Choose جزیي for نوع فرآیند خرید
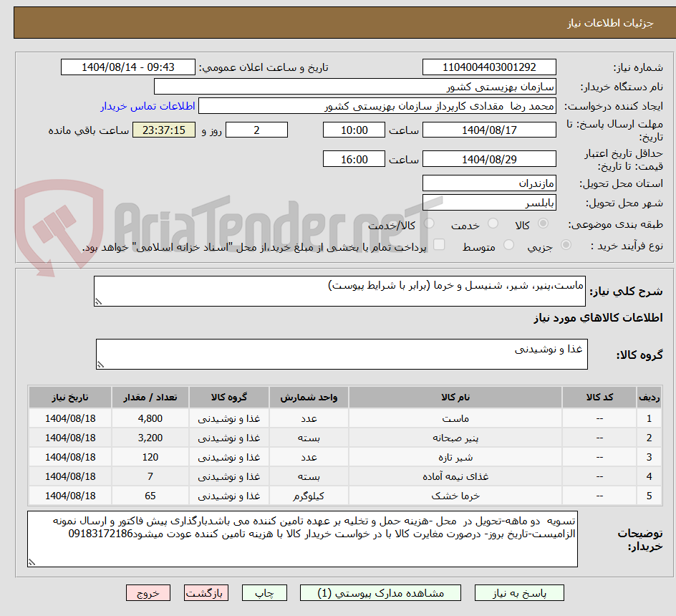 [x=566, y=245]
